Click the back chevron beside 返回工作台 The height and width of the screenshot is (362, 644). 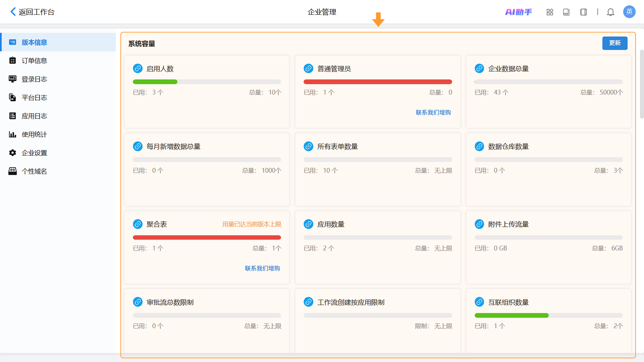click(13, 12)
